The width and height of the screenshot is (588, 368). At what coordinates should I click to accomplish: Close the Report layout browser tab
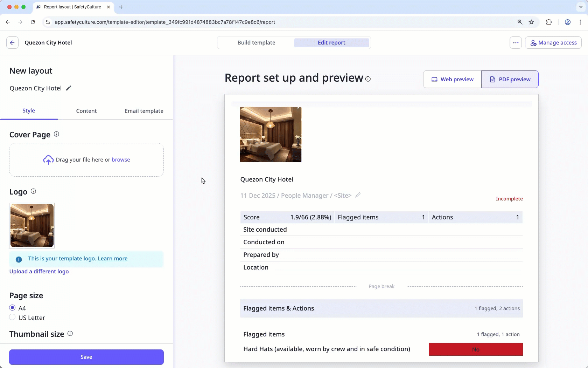click(x=108, y=7)
